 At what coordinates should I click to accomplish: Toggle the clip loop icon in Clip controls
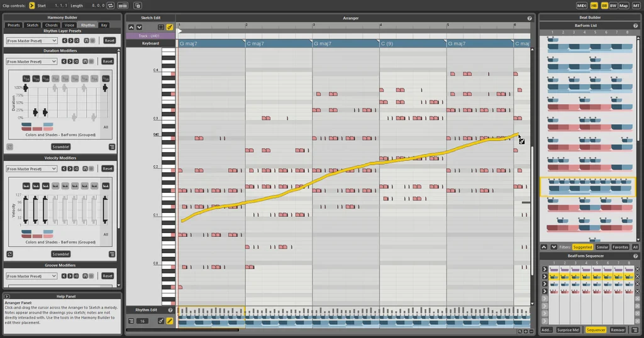(x=110, y=6)
